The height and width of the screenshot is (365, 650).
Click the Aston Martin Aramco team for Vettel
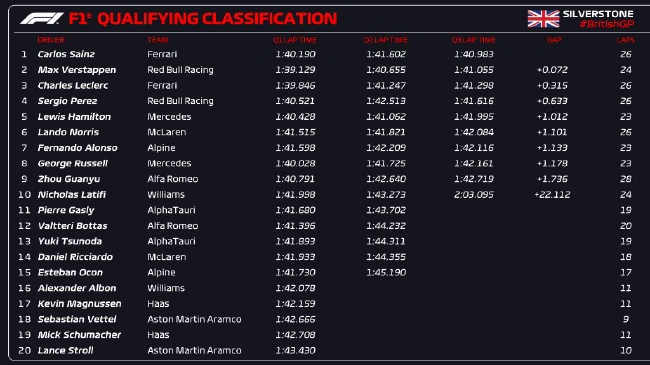coord(194,319)
